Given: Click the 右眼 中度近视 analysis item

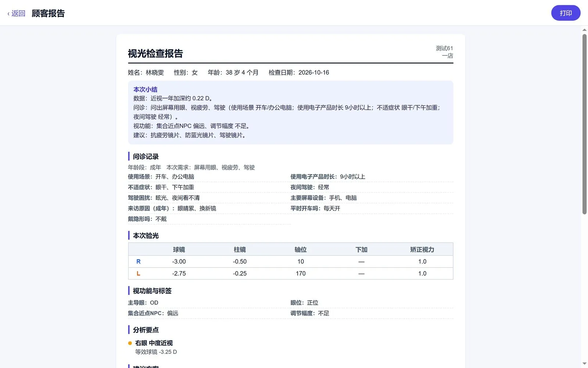Looking at the screenshot, I should pyautogui.click(x=154, y=343).
